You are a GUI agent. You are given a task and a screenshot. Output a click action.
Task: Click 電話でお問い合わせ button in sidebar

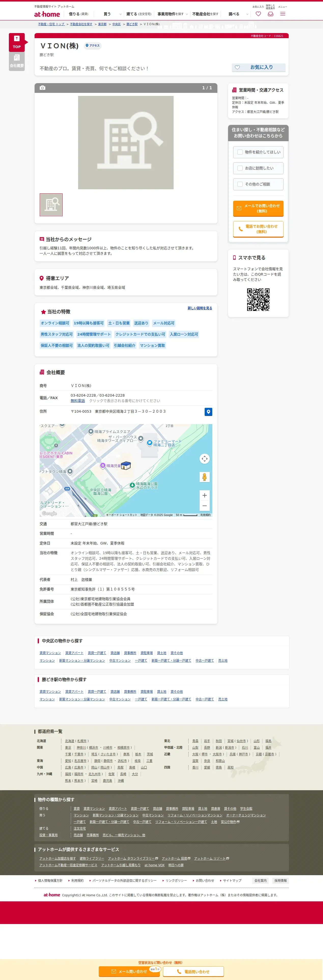click(x=258, y=229)
